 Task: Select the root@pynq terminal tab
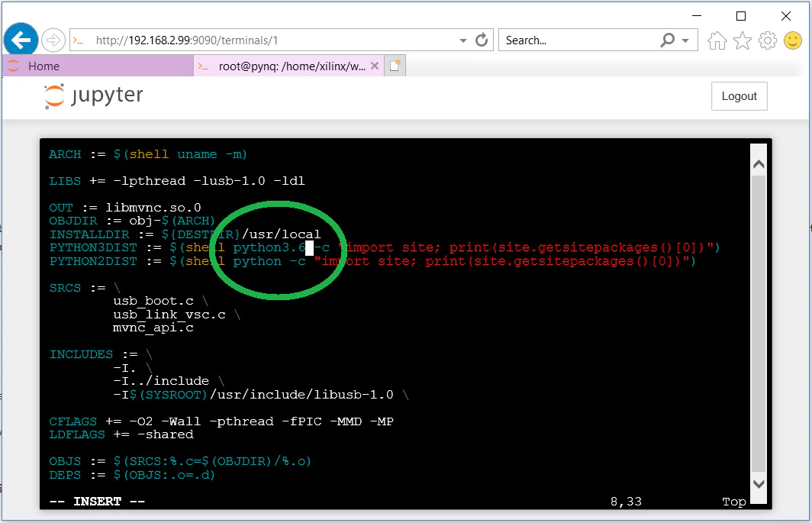292,66
